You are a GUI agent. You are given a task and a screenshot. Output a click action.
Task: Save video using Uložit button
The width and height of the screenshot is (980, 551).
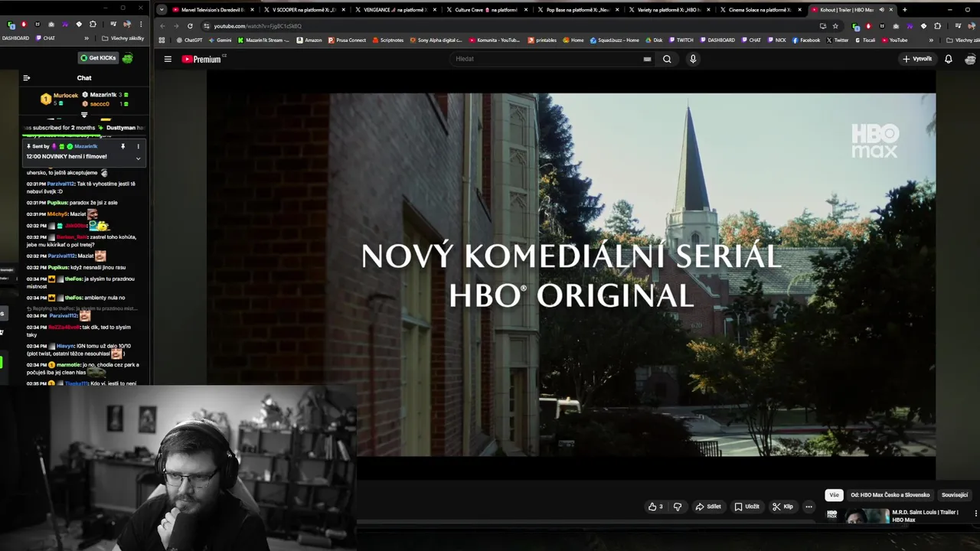click(746, 507)
